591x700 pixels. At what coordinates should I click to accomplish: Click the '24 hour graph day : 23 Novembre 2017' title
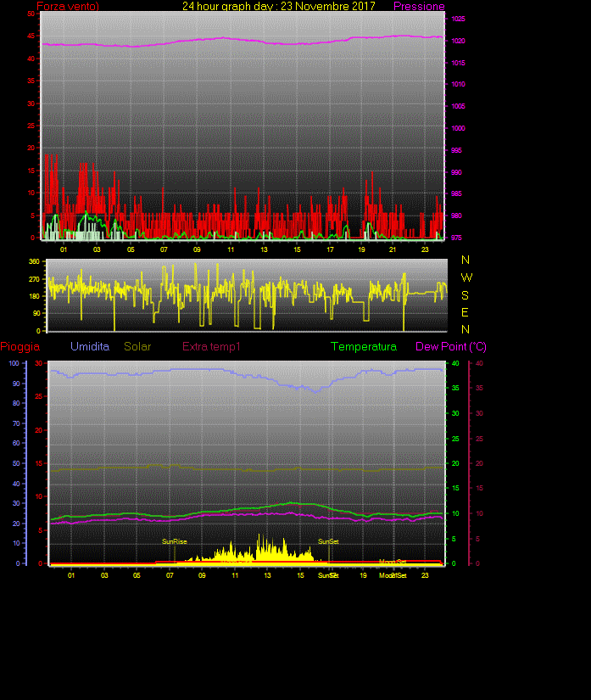pos(279,6)
